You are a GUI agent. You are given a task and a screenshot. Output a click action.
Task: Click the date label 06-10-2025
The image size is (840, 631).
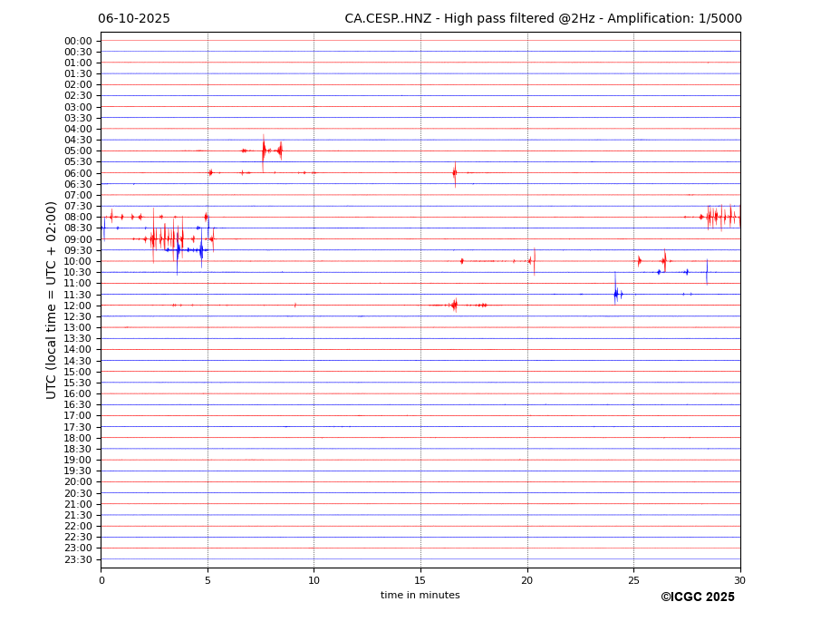(134, 19)
